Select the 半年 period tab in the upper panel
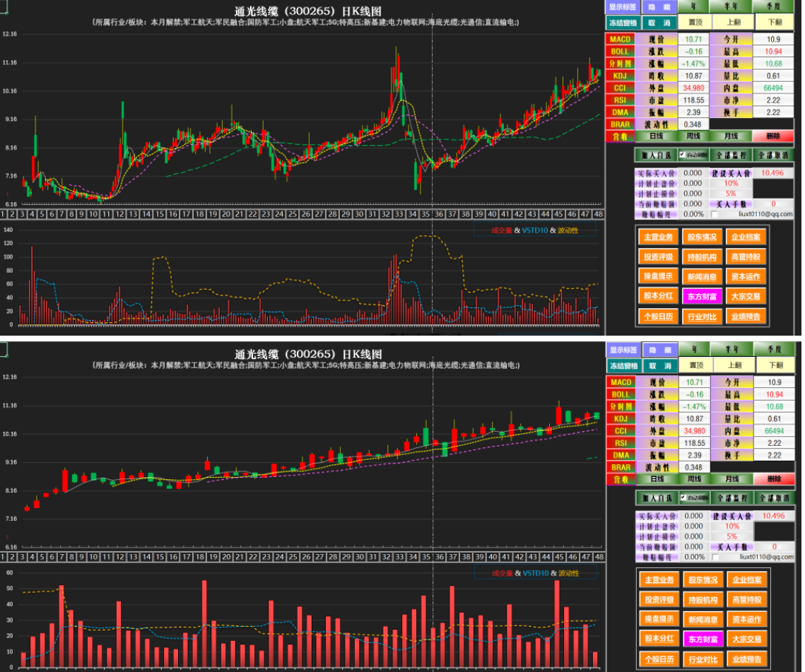Image resolution: width=805 pixels, height=672 pixels. (731, 6)
